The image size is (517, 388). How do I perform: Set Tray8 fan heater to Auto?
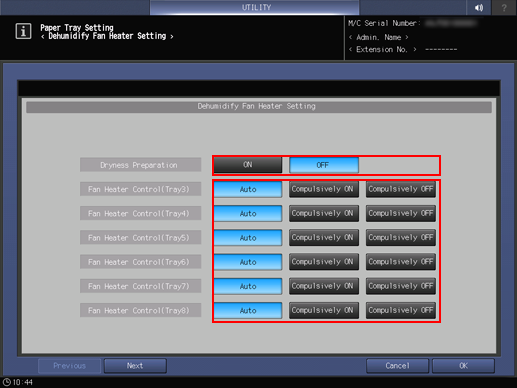tap(248, 311)
